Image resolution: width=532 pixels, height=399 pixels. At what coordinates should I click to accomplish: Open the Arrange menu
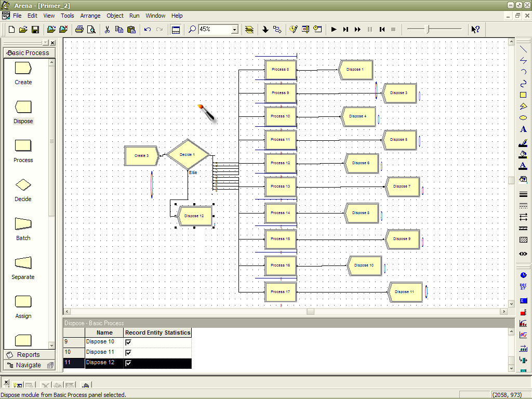90,16
